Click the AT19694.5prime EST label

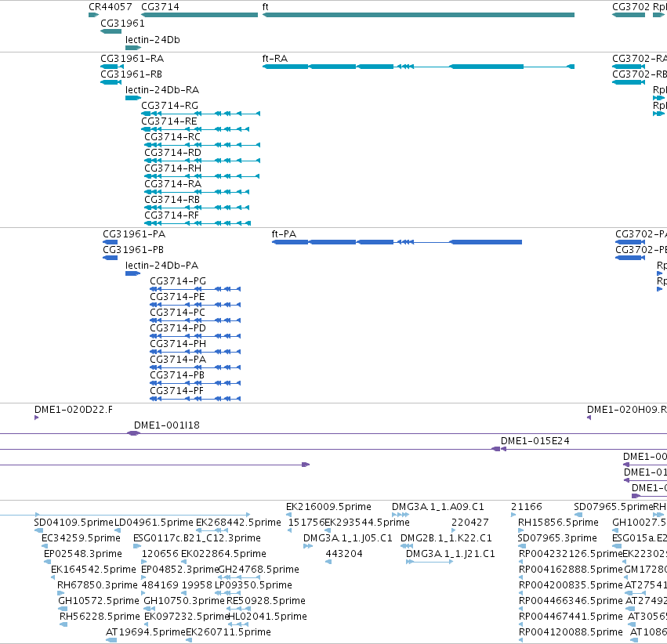(x=146, y=633)
